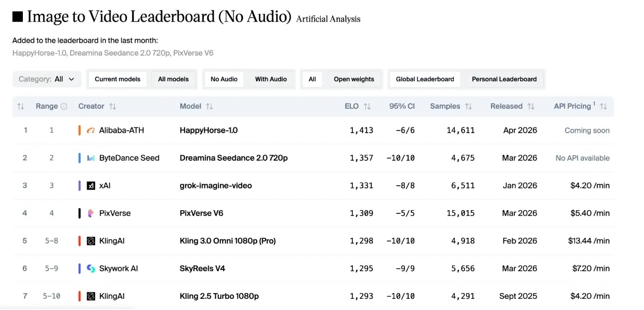Click the Skywork AI creator logo
This screenshot has height=310, width=644.
pos(91,269)
